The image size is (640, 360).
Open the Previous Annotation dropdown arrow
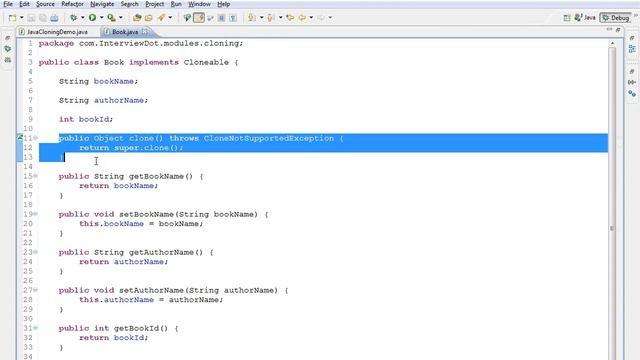click(280, 18)
